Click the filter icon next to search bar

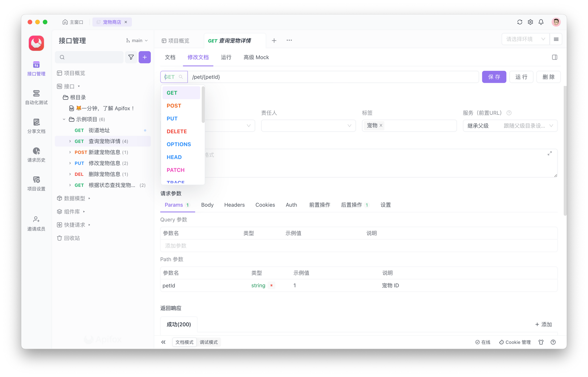point(131,56)
